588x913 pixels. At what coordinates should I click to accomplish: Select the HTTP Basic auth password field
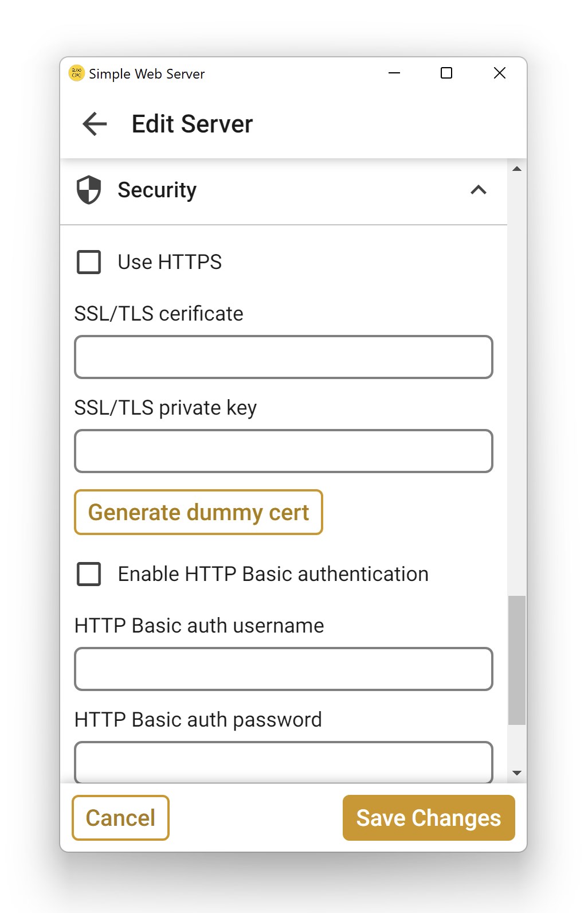[284, 762]
